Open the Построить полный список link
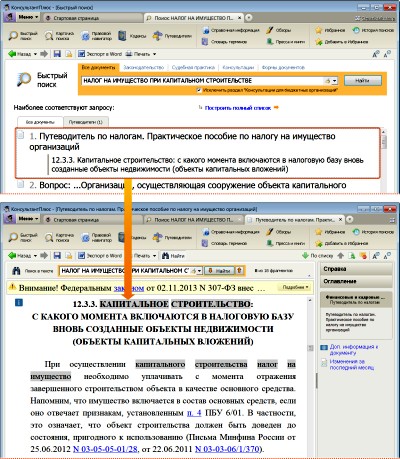 coord(238,108)
